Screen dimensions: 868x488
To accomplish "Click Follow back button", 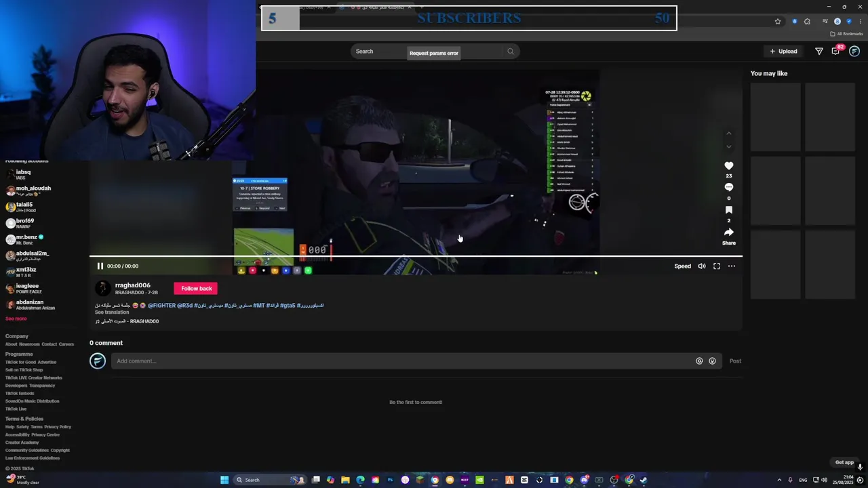I will click(196, 289).
